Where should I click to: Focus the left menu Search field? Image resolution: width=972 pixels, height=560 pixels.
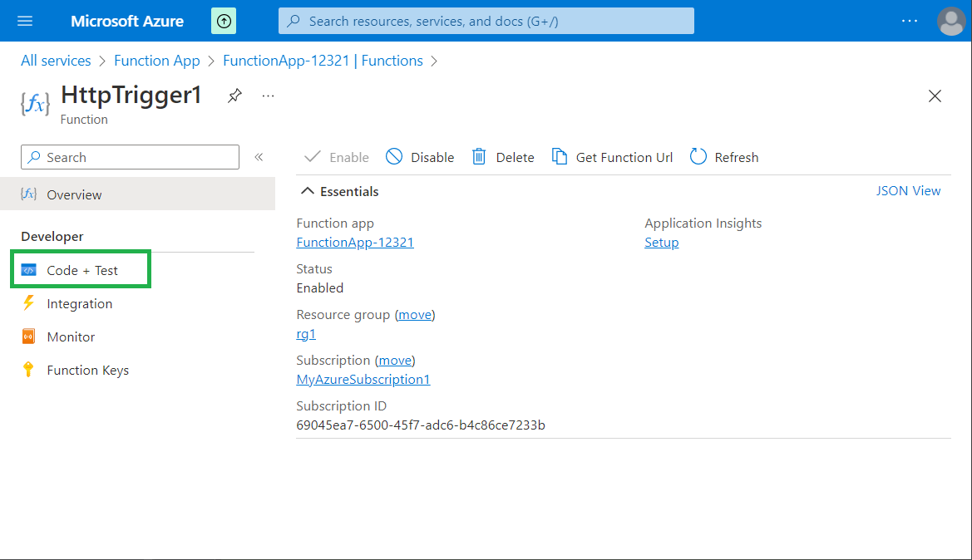(131, 157)
